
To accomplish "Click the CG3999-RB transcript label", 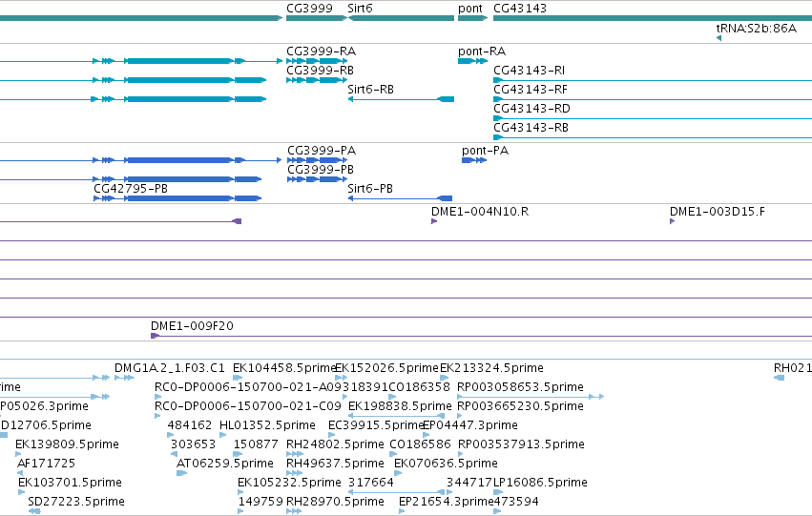I will coord(320,71).
